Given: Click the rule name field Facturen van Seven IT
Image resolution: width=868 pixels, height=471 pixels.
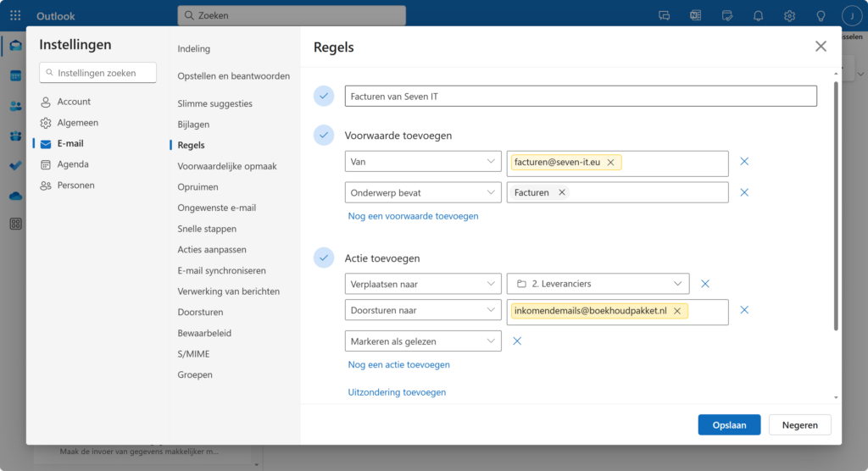Looking at the screenshot, I should (581, 96).
